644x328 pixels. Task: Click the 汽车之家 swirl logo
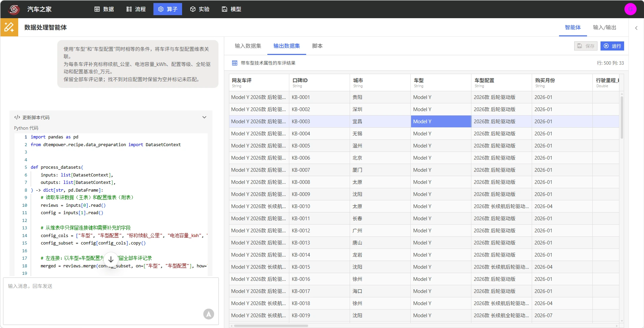pyautogui.click(x=14, y=9)
